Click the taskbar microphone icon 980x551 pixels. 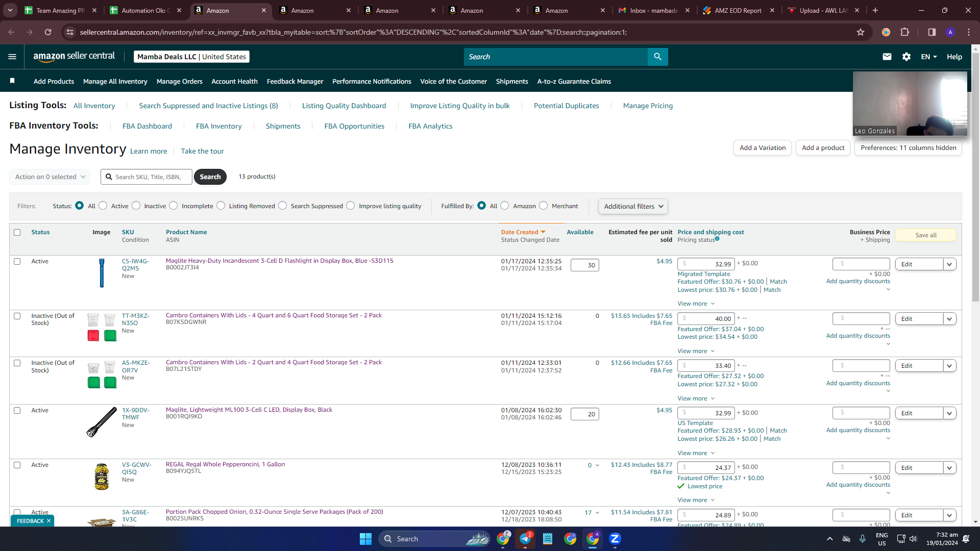tap(863, 539)
